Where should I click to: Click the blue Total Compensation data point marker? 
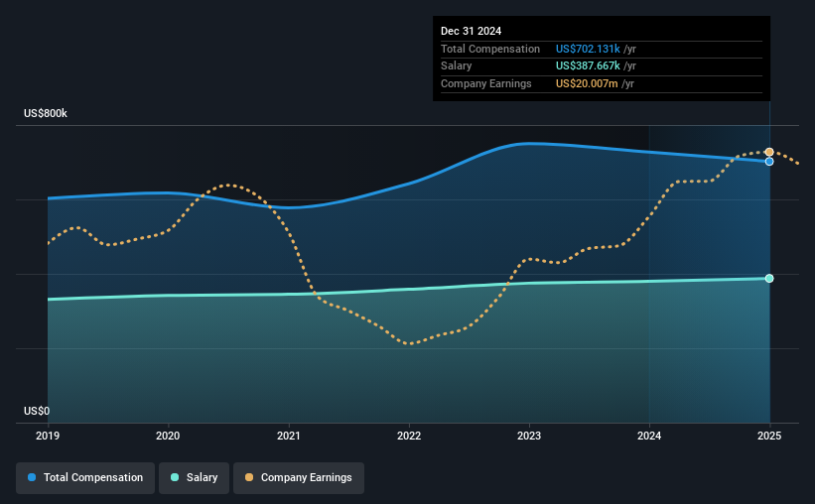(769, 162)
